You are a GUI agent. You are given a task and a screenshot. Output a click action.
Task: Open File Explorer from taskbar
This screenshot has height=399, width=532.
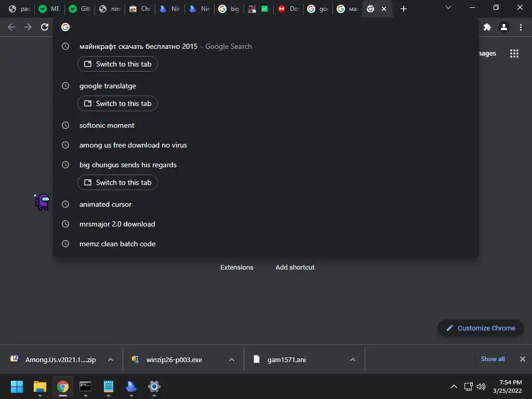[x=39, y=387]
